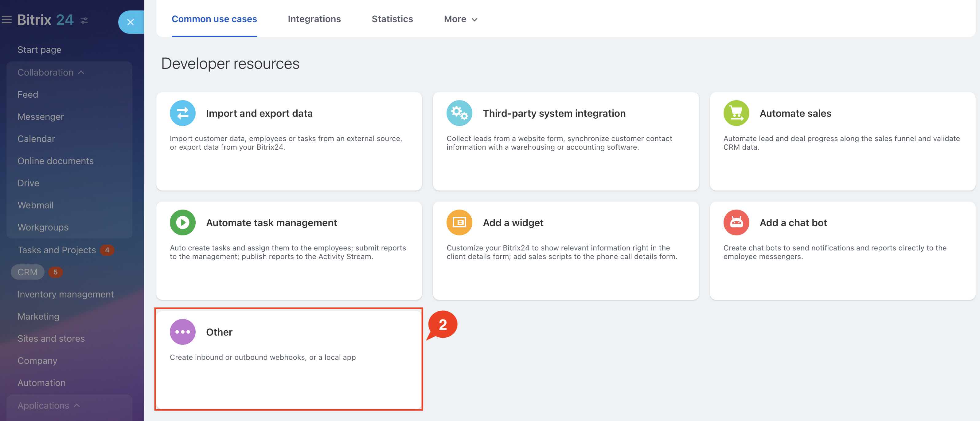Viewport: 980px width, 421px height.
Task: Click the Third-party system integration gears icon
Action: click(459, 113)
